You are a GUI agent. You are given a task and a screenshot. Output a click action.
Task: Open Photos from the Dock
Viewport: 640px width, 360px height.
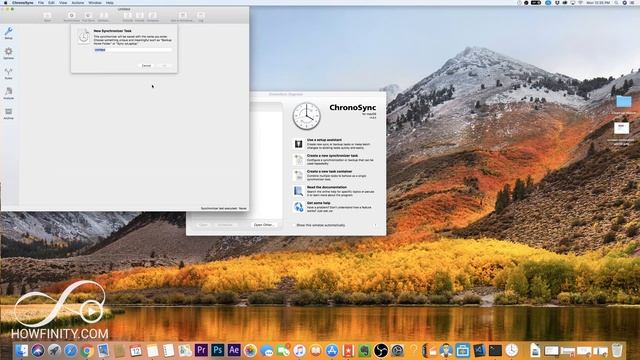250,350
